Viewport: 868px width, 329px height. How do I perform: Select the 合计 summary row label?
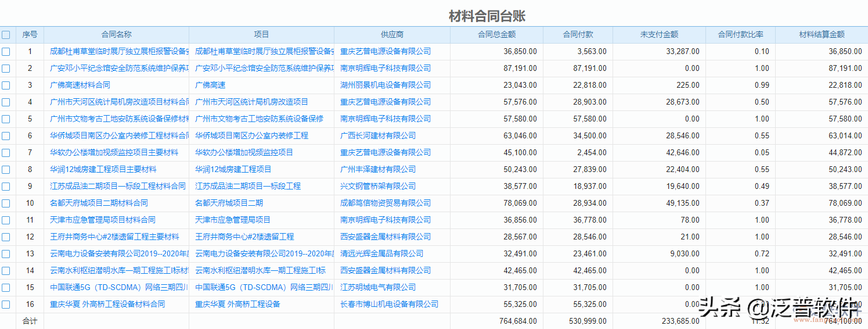30,321
